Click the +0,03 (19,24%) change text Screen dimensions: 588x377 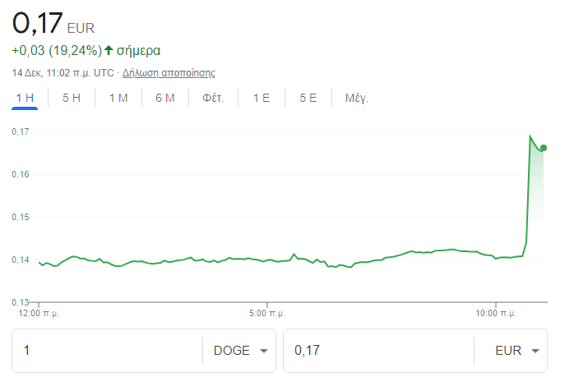click(x=56, y=51)
